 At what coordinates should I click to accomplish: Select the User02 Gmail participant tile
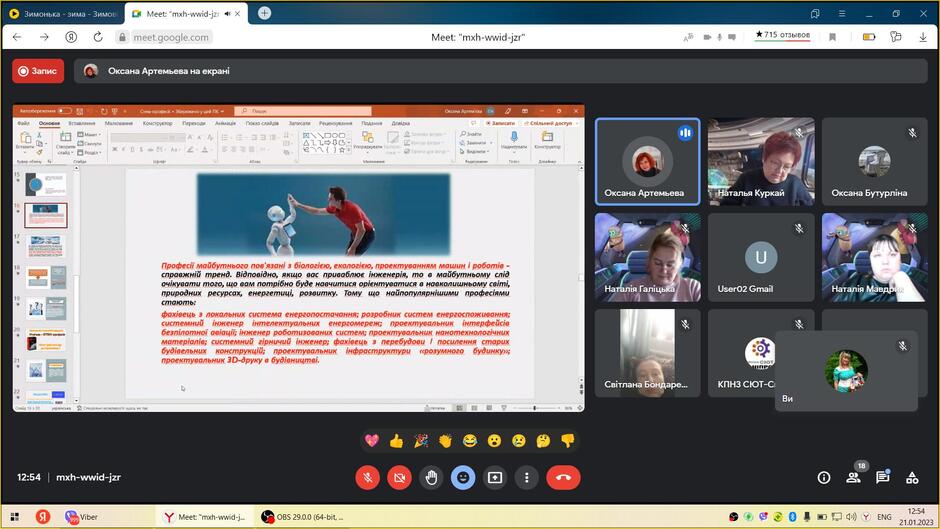coord(761,257)
